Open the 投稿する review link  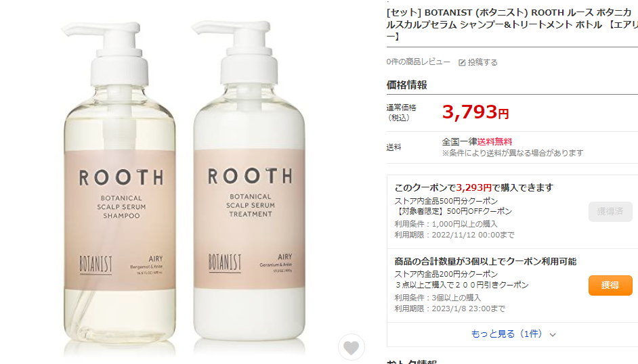click(x=483, y=62)
